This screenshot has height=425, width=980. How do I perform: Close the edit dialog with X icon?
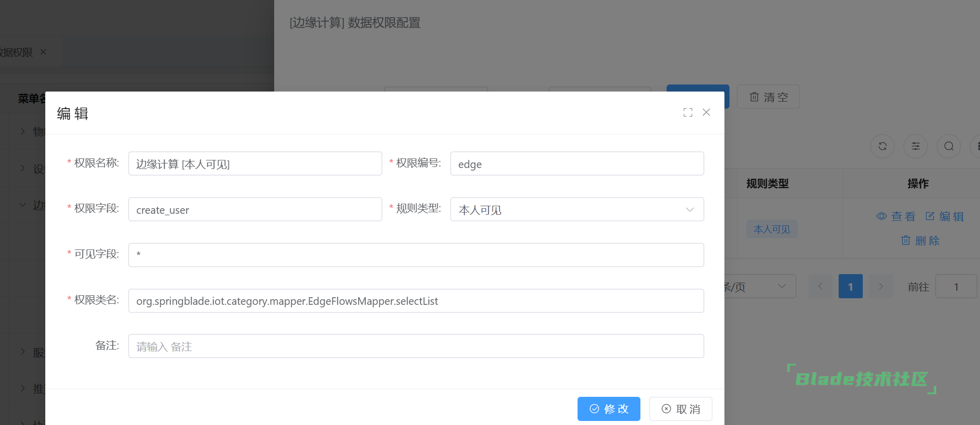click(706, 113)
